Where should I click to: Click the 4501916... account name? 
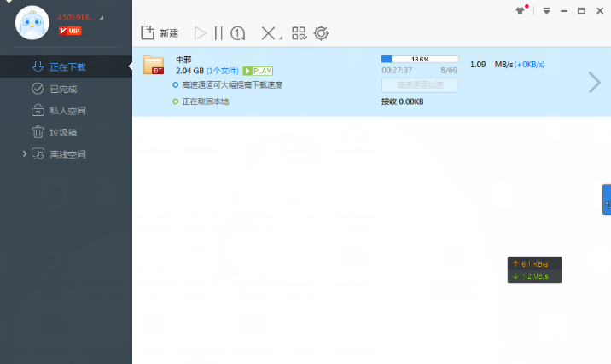pyautogui.click(x=77, y=18)
